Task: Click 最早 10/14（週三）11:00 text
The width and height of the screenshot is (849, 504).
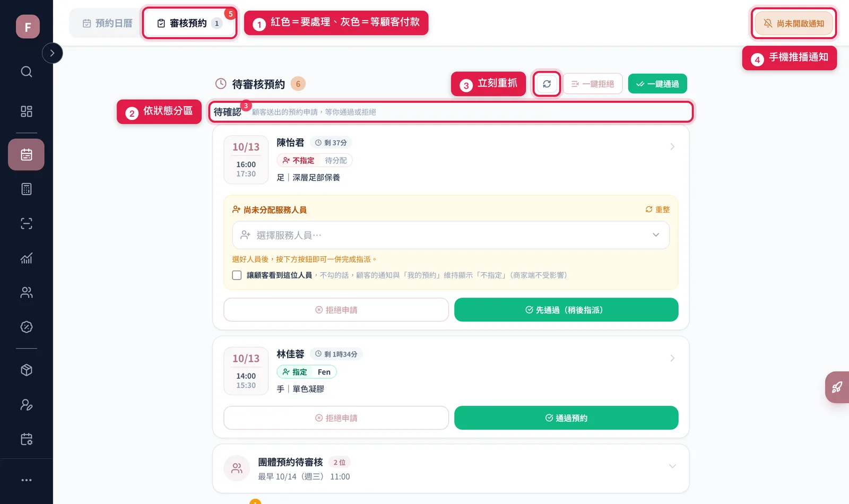Action: click(304, 477)
